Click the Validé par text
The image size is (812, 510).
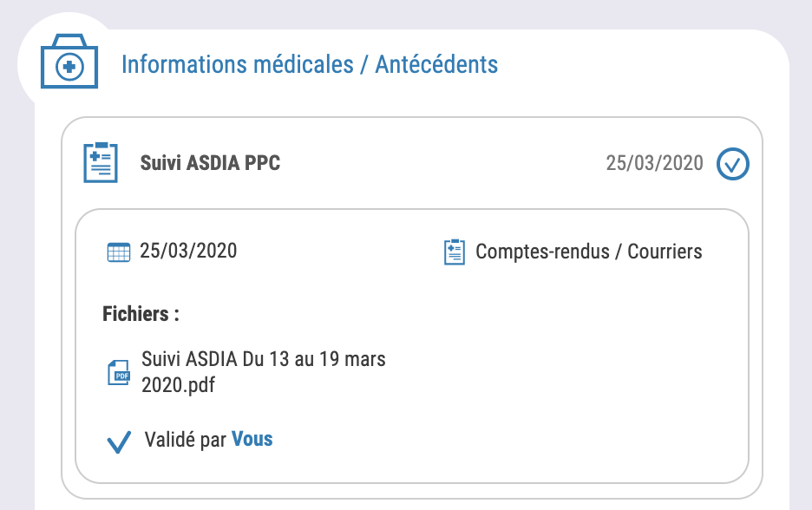click(x=186, y=440)
